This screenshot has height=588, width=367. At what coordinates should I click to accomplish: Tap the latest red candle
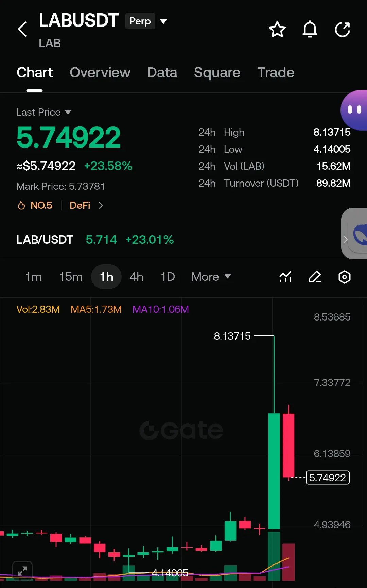(x=289, y=445)
